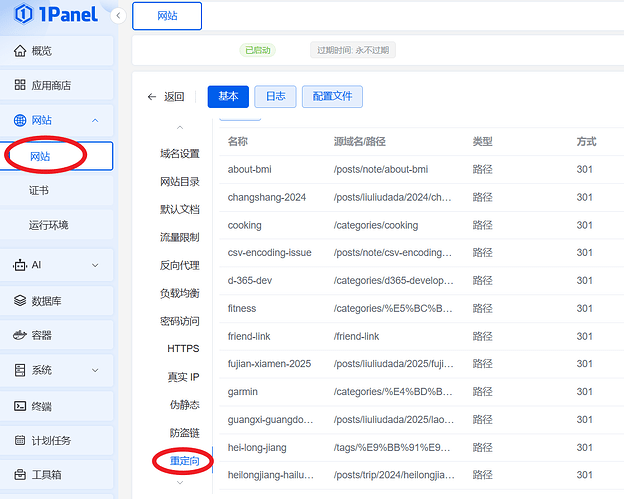Click the 容器 container icon
624x499 pixels.
(20, 335)
